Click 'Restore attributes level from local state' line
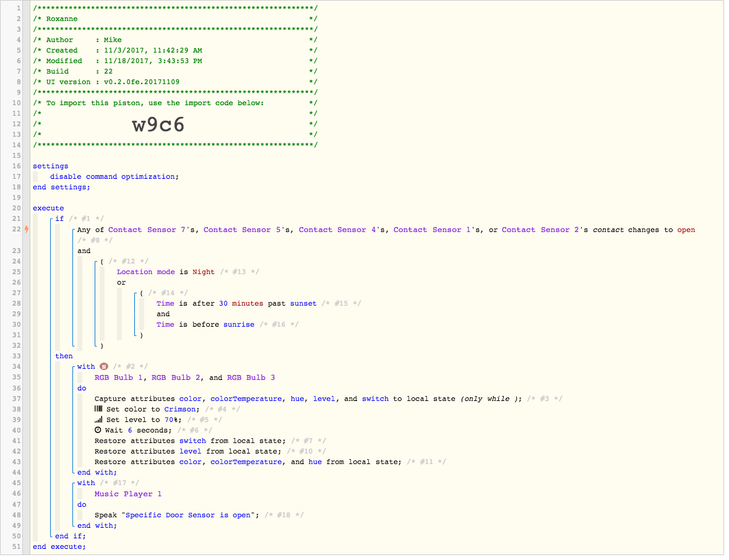The image size is (729, 560). (x=188, y=451)
